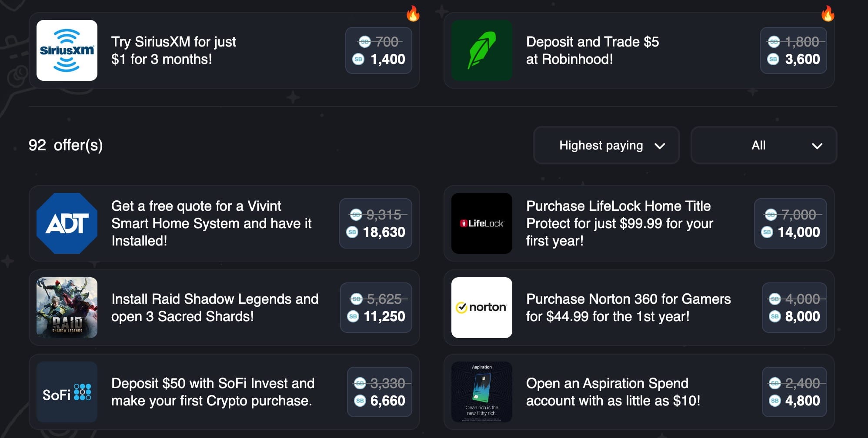The width and height of the screenshot is (868, 438).
Task: Expand the All category filter
Action: [763, 145]
